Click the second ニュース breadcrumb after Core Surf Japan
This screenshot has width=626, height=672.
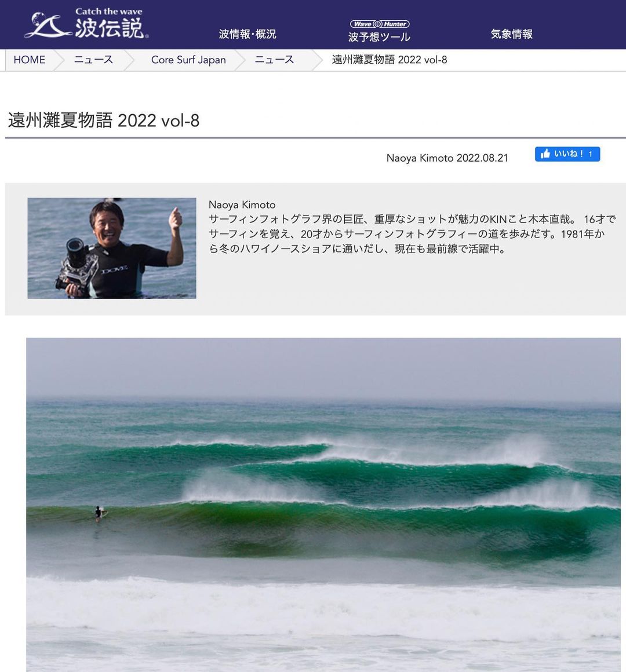click(274, 60)
